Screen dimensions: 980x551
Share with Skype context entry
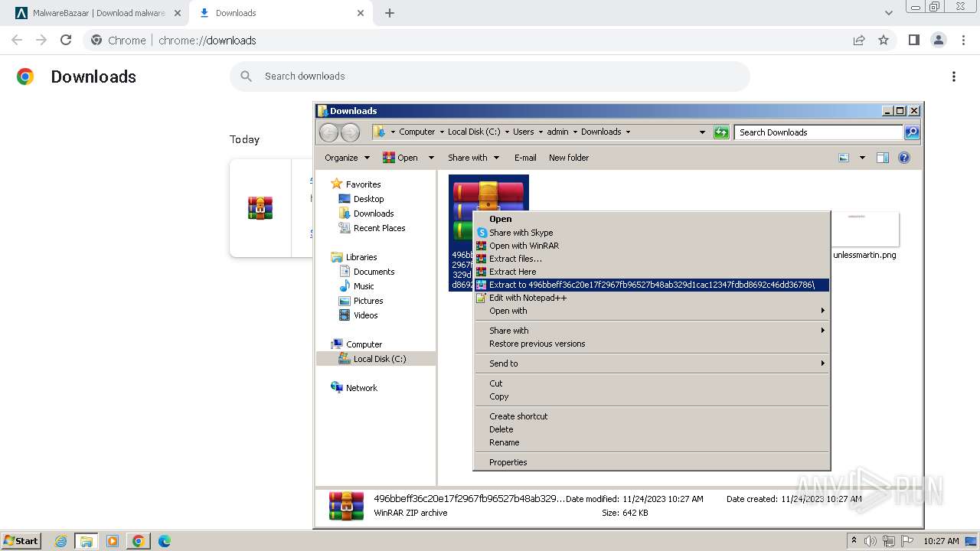pyautogui.click(x=521, y=233)
